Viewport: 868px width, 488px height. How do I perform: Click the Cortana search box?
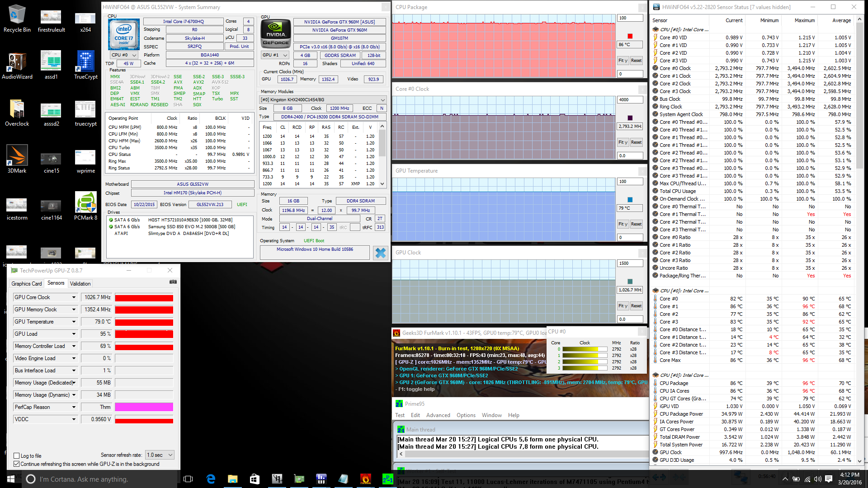100,479
